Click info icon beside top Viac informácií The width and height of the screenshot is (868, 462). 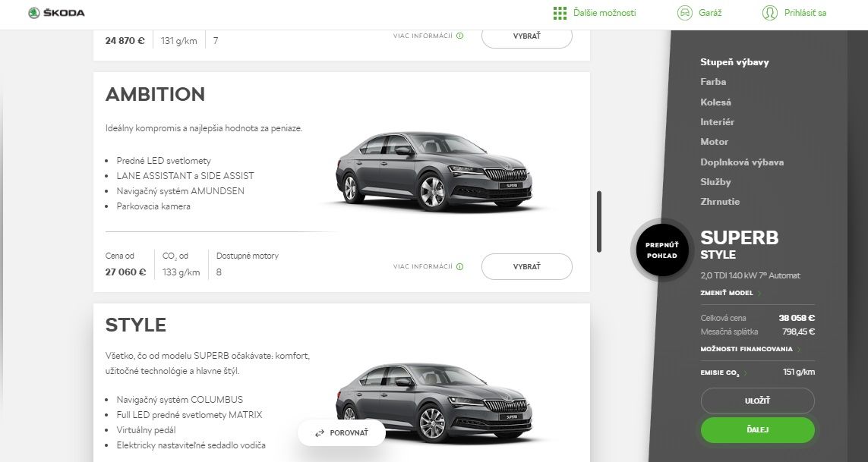click(x=459, y=36)
